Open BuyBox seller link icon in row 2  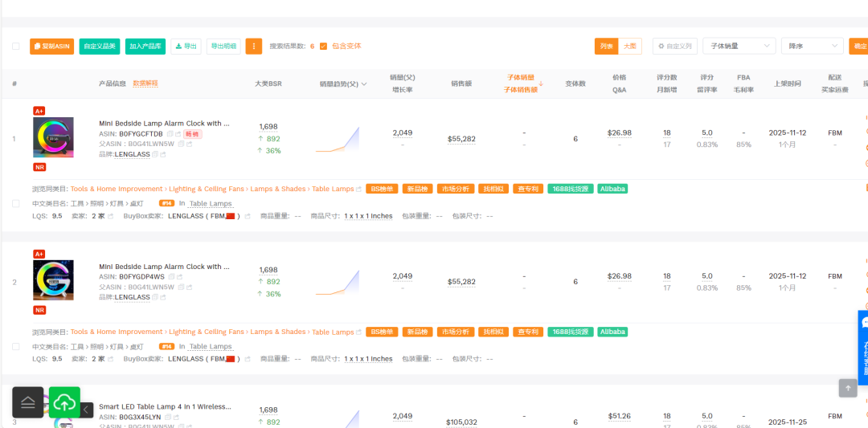248,360
